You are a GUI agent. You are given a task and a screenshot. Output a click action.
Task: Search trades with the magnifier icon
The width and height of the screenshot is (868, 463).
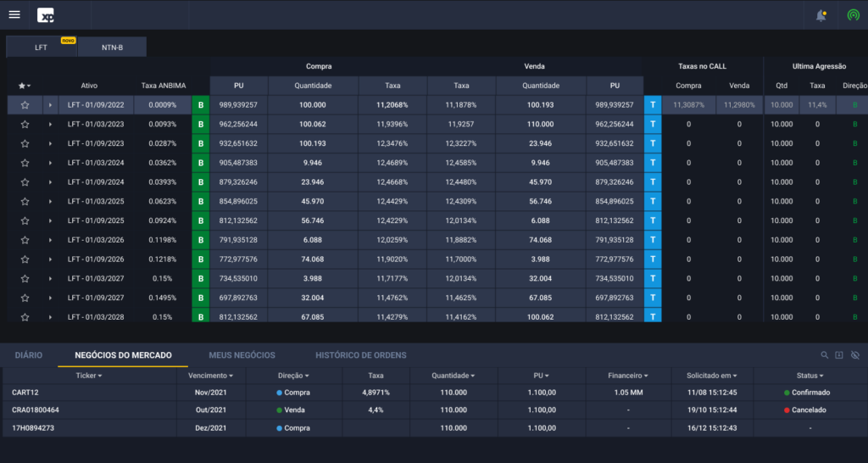[824, 355]
